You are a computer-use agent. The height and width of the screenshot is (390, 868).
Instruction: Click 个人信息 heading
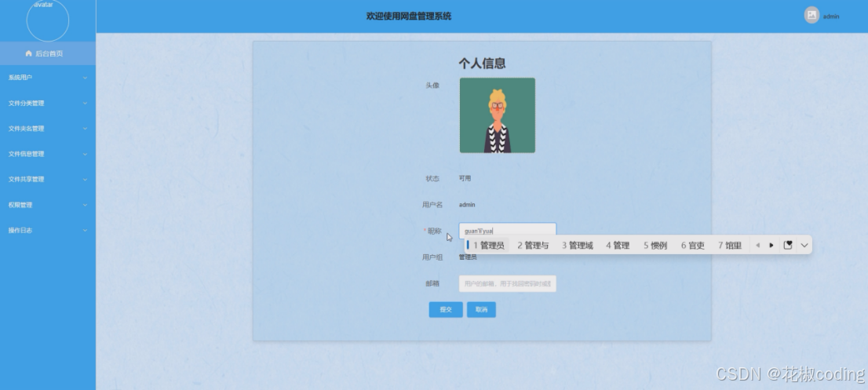click(482, 63)
